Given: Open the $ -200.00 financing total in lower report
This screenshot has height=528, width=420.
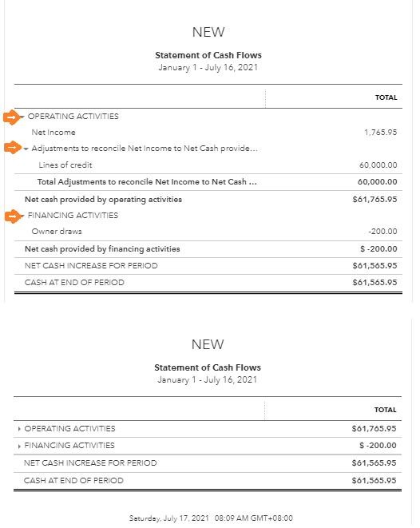Looking at the screenshot, I should [x=378, y=446].
